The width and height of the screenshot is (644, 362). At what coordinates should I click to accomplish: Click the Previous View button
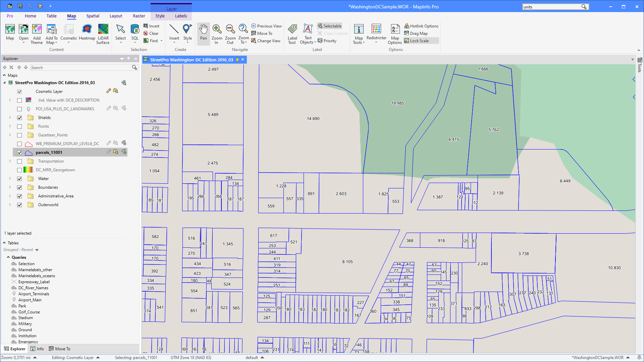coord(266,26)
